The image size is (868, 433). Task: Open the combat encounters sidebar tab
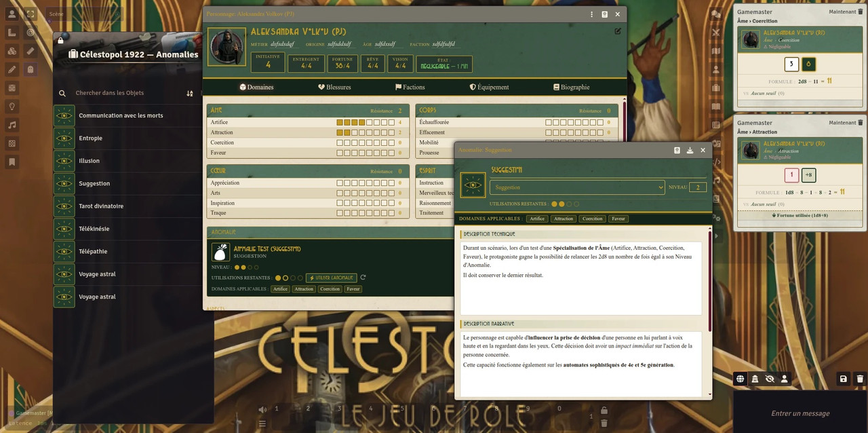pos(716,33)
